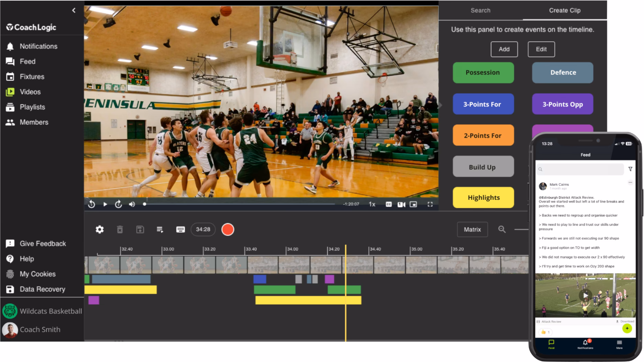Mute the video volume

coord(132,204)
